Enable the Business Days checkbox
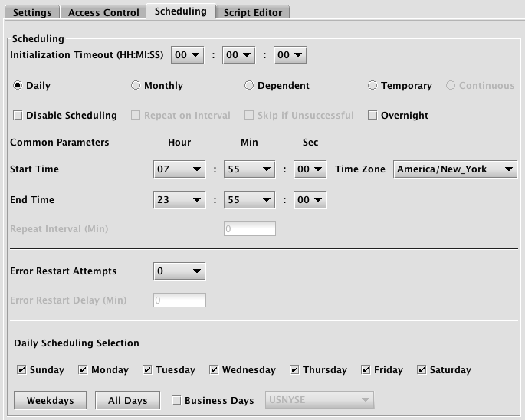 176,400
